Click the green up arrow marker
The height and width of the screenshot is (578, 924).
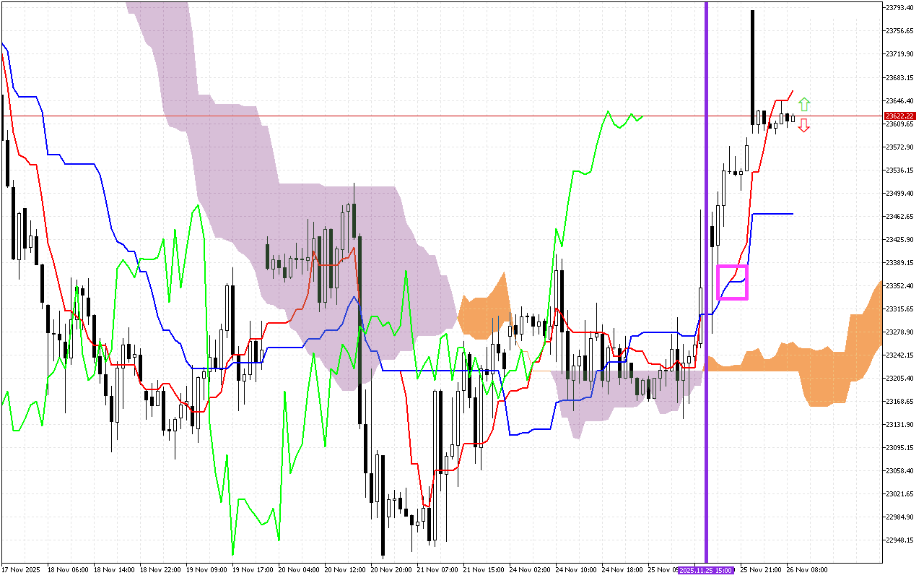tap(804, 104)
